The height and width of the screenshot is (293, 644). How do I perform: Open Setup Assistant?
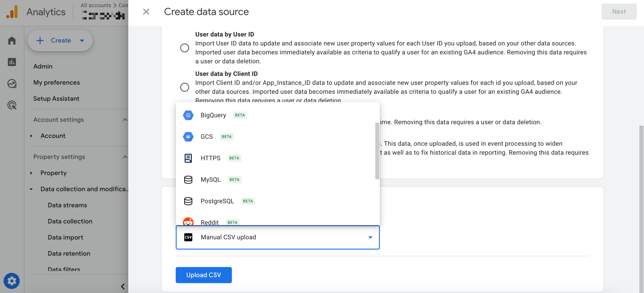tap(56, 99)
